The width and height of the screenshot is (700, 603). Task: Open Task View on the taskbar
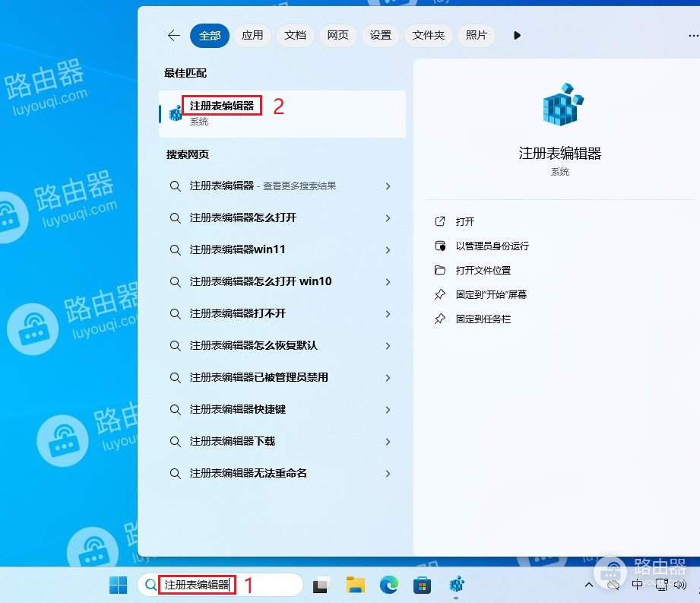(321, 586)
